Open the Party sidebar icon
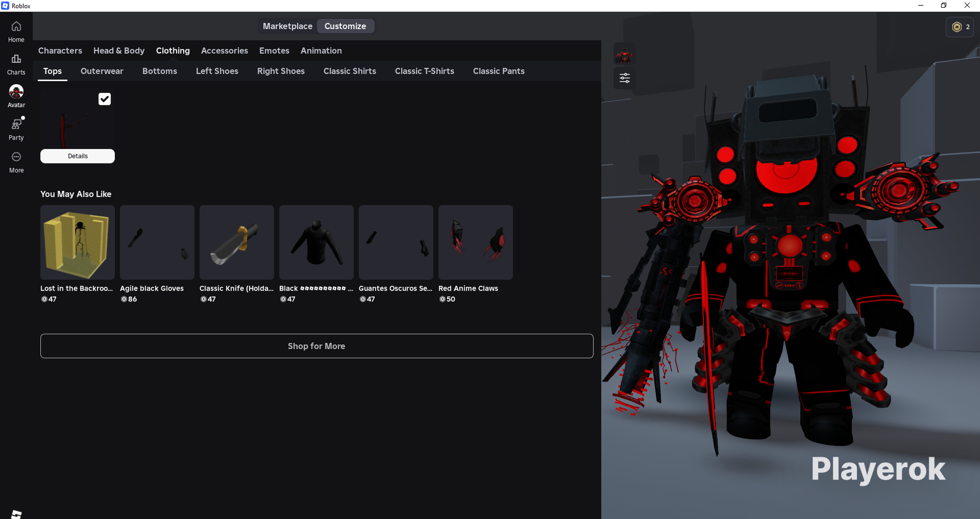 tap(16, 125)
